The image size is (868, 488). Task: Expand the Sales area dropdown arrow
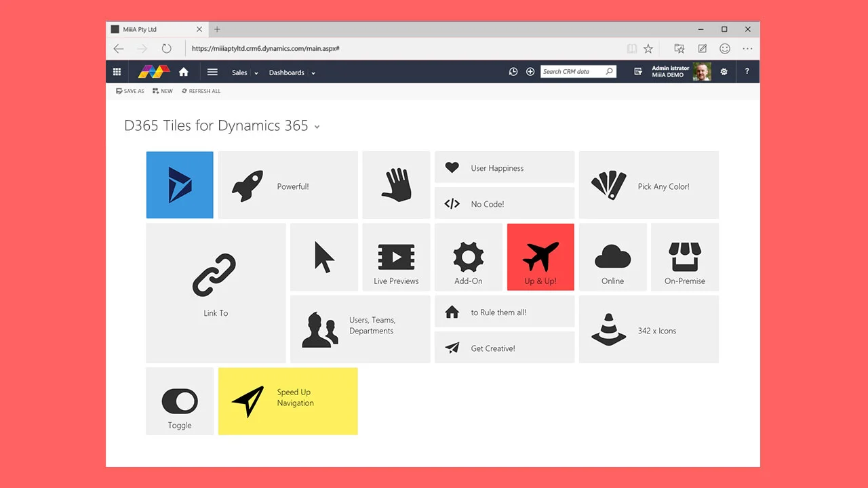[256, 73]
